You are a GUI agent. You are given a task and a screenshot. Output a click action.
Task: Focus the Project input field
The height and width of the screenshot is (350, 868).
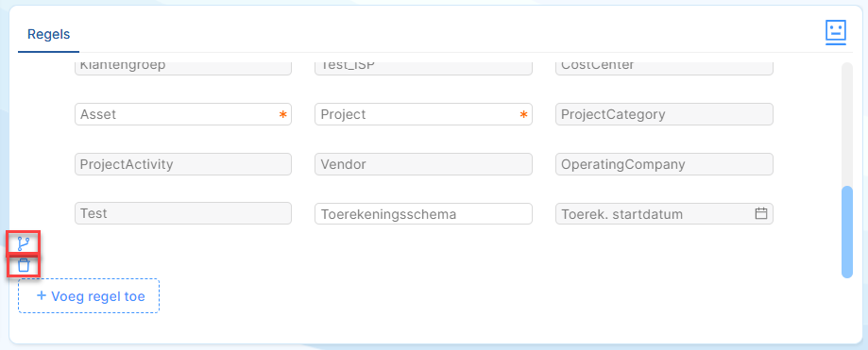(x=423, y=114)
